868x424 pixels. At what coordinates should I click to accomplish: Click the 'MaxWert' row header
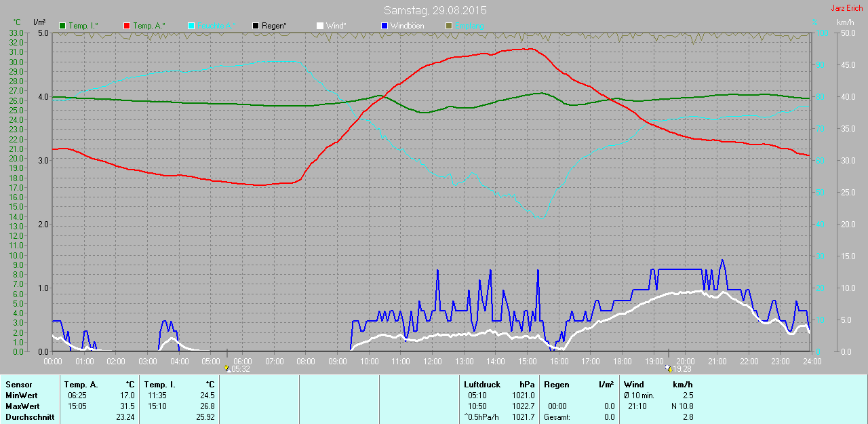[x=21, y=406]
